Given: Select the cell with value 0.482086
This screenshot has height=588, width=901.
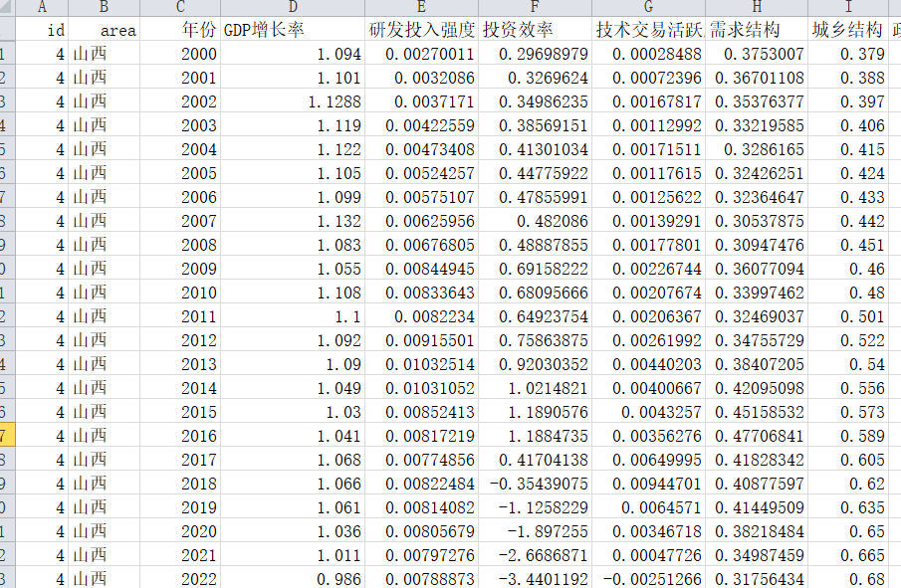Looking at the screenshot, I should [535, 221].
